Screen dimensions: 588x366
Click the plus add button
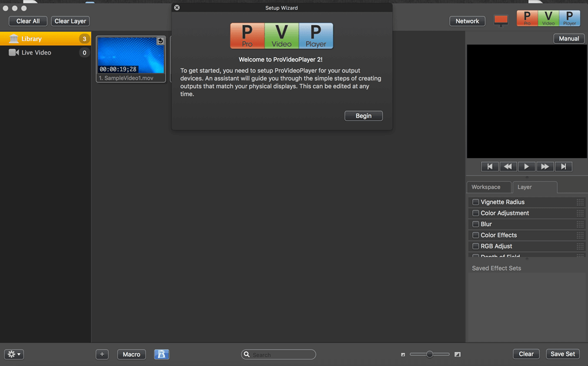102,354
